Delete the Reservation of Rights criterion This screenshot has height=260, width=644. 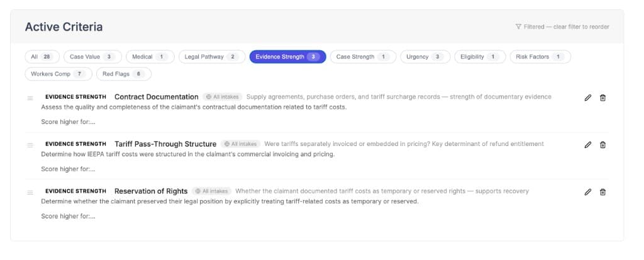pos(602,192)
